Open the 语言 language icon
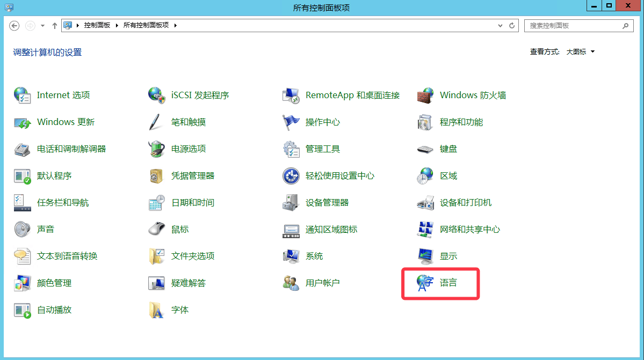This screenshot has width=644, height=360. [x=425, y=283]
